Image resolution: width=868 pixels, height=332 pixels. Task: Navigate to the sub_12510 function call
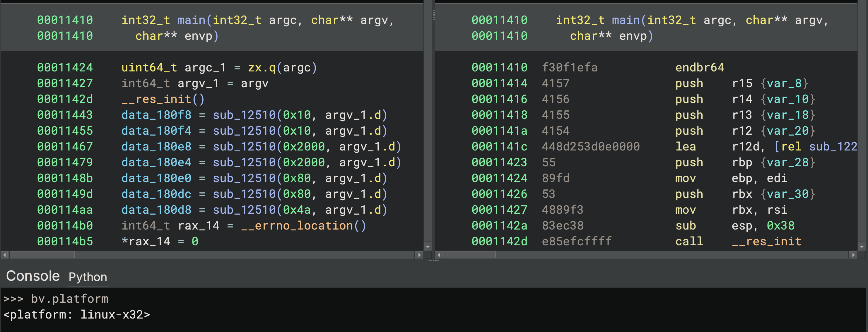(x=244, y=115)
